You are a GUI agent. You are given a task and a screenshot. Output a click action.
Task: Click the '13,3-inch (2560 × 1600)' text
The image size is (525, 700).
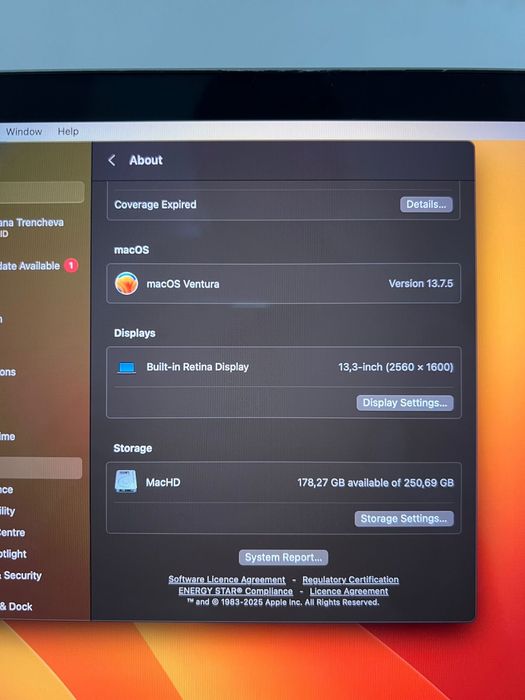pyautogui.click(x=396, y=367)
